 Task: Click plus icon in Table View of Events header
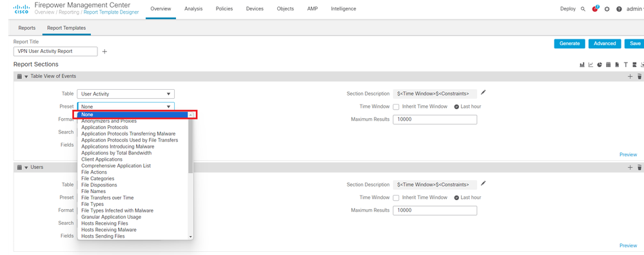(x=630, y=76)
